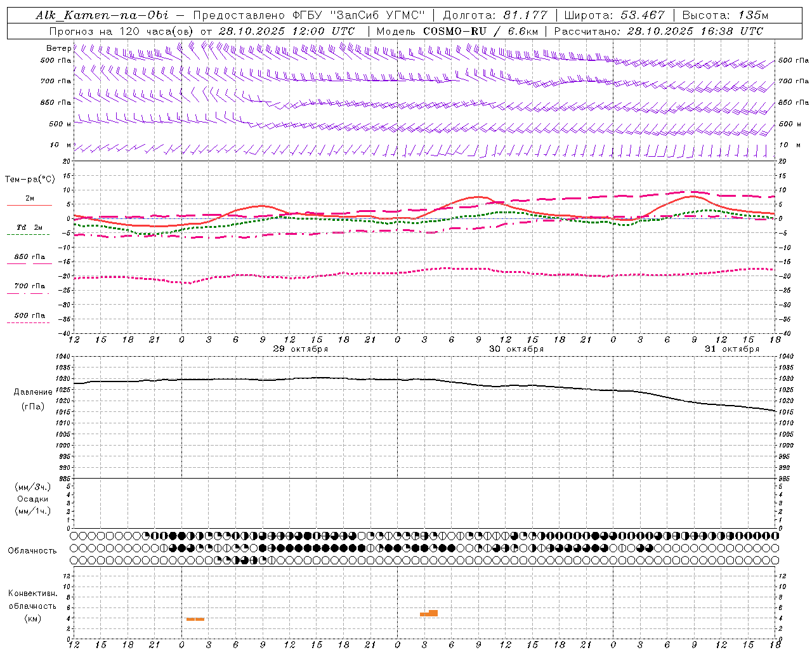Click the (км) unit label at the bottom left

(33, 618)
